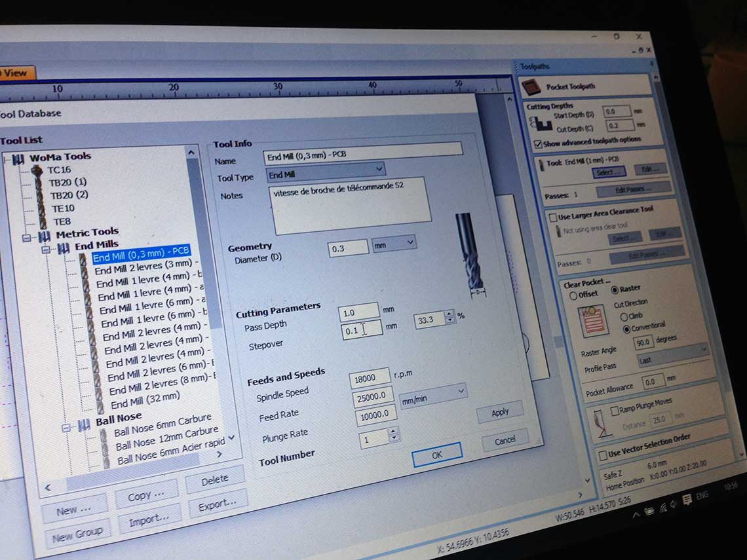
Task: Click icon of End Mill (32 mm)
Action: click(x=100, y=407)
